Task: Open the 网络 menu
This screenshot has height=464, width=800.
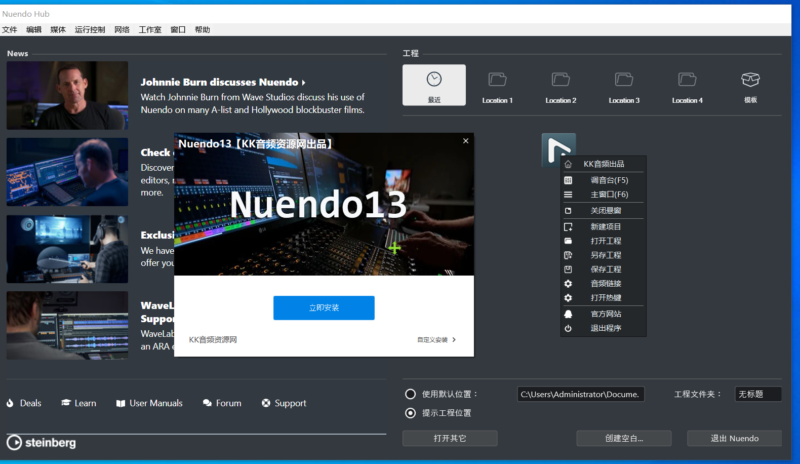Action: click(122, 30)
